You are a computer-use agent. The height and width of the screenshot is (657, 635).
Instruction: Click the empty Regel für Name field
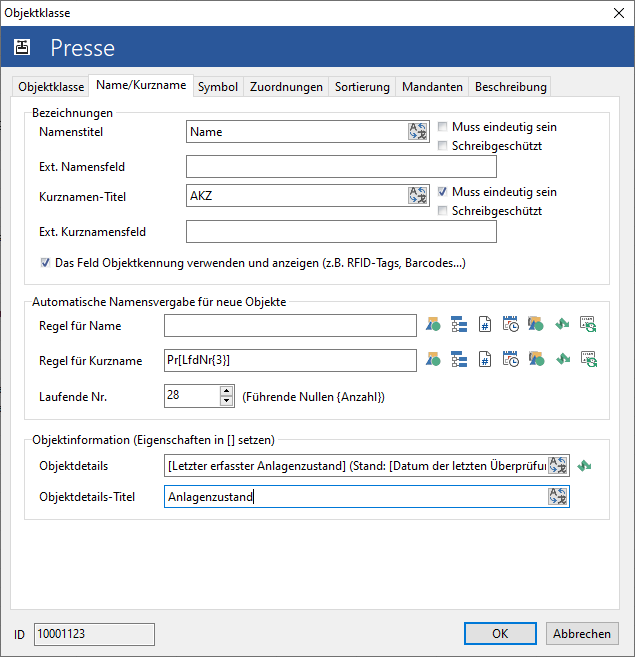tap(290, 326)
